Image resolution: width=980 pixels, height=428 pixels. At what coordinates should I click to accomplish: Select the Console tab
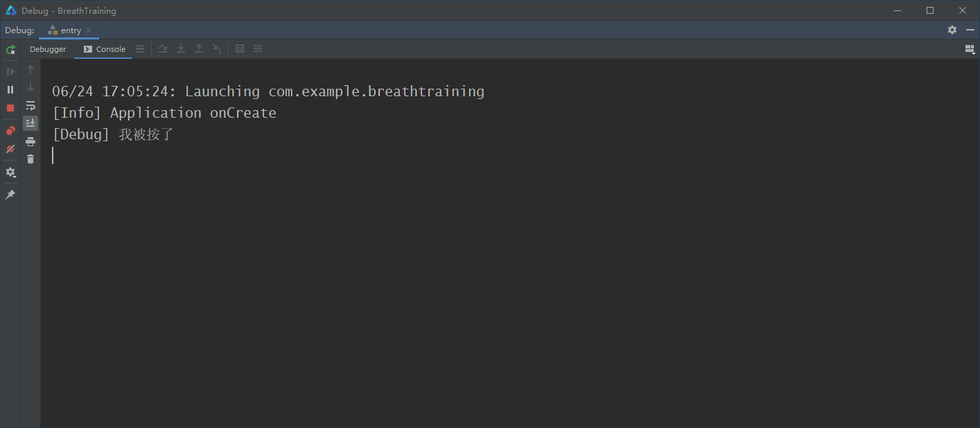pyautogui.click(x=103, y=49)
